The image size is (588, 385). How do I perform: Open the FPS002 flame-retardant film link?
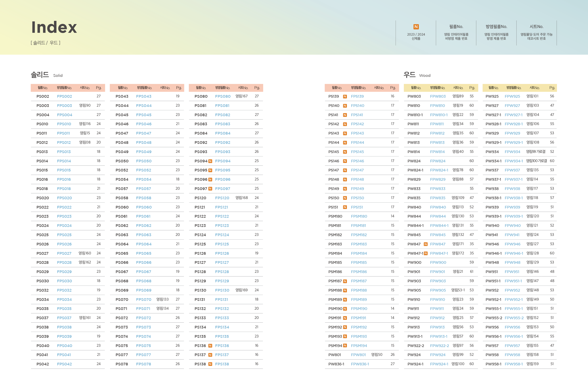coord(65,96)
